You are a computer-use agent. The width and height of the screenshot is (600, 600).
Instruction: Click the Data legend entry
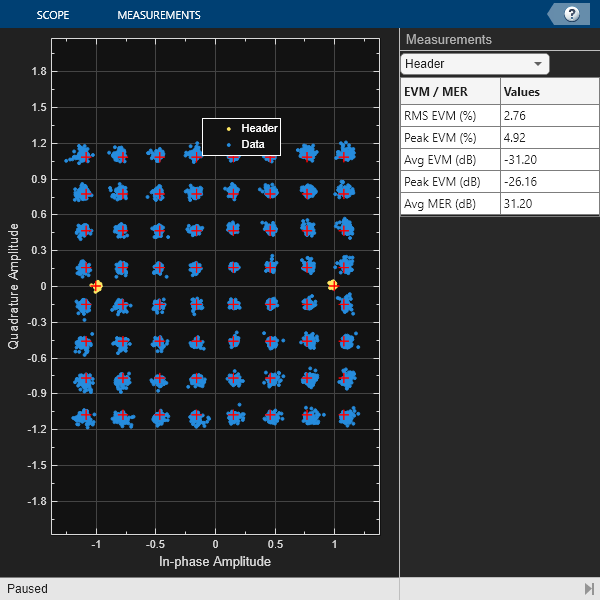(x=253, y=144)
